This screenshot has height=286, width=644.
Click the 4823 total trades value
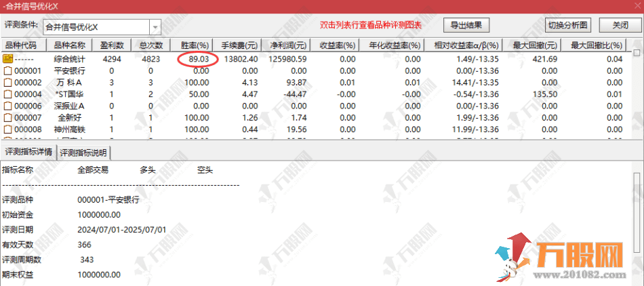152,59
